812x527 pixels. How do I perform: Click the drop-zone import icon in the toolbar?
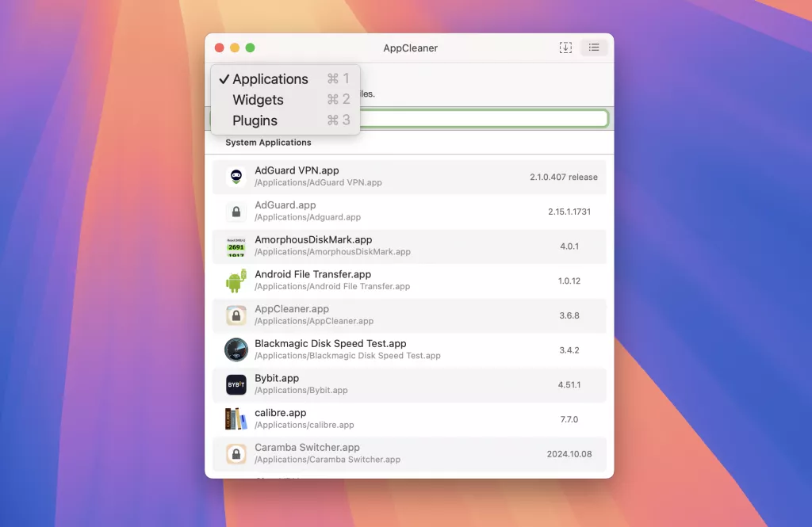click(565, 48)
